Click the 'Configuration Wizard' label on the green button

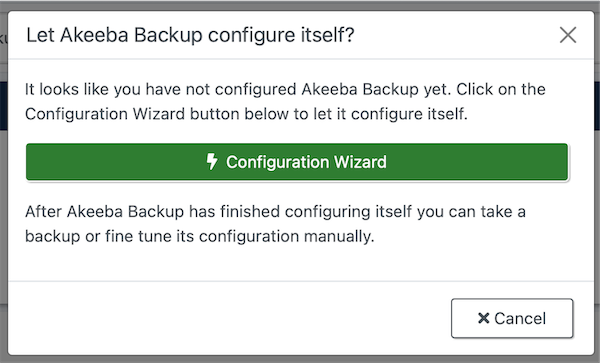click(306, 162)
